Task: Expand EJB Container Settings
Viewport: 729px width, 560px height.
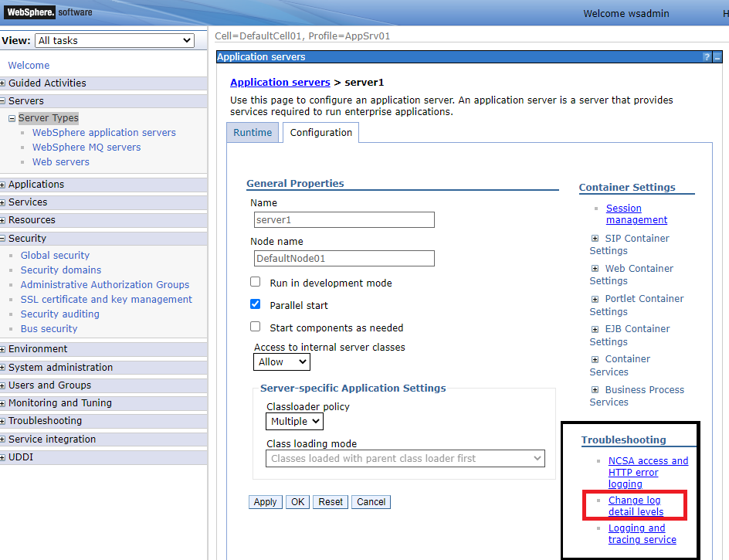Action: (595, 329)
